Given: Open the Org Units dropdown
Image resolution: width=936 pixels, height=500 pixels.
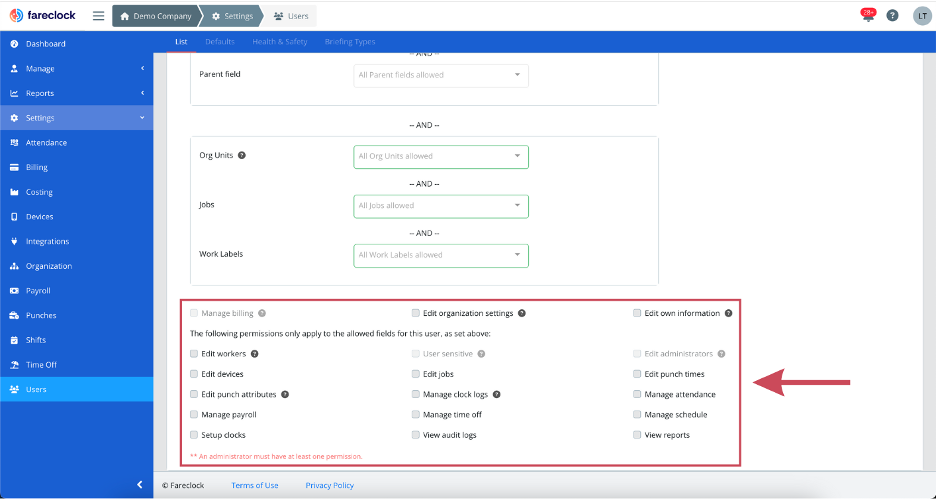Looking at the screenshot, I should pos(441,157).
